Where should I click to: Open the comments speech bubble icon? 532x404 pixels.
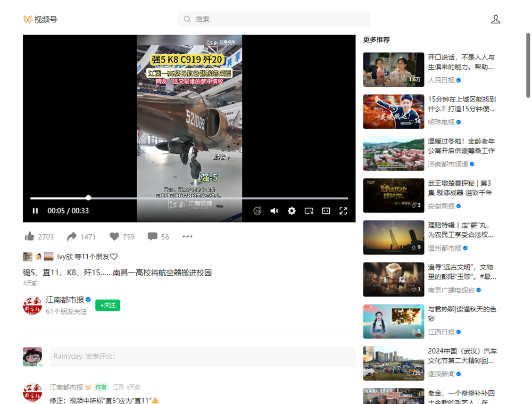pyautogui.click(x=153, y=236)
